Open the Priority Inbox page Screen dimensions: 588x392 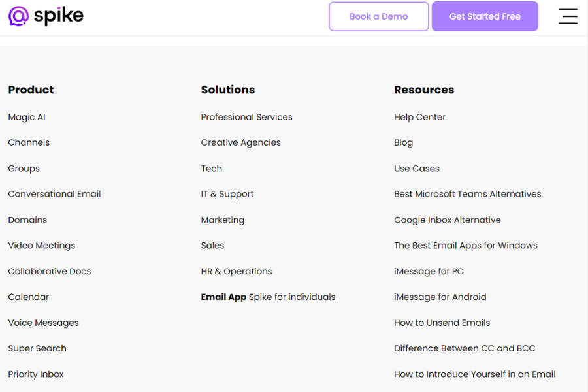click(35, 374)
